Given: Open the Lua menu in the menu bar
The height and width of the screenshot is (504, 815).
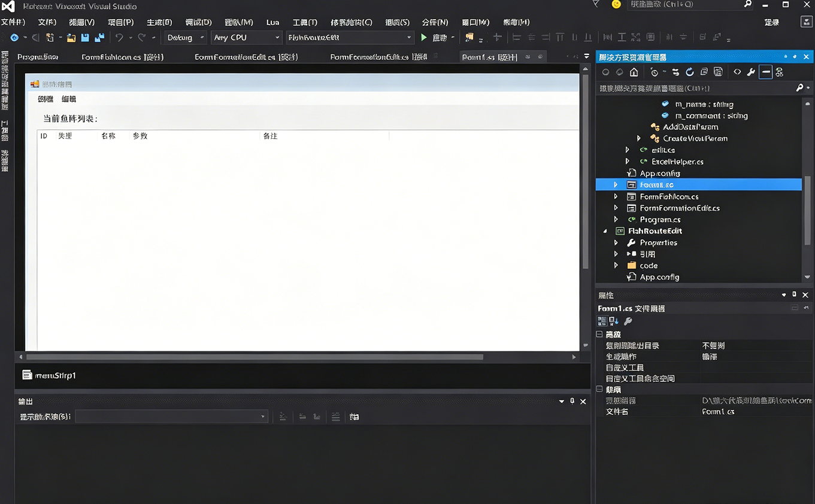Looking at the screenshot, I should coord(272,22).
